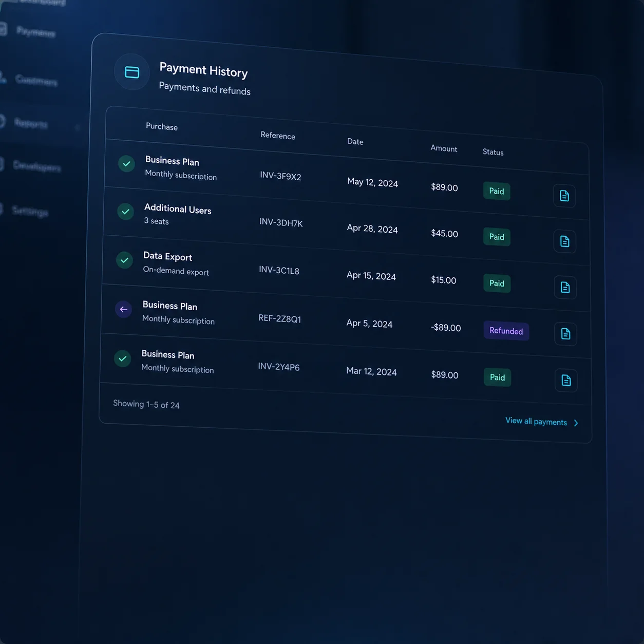Click the "Showing 1–5 of 24" text
Screen dimensions: 644x644
click(146, 404)
